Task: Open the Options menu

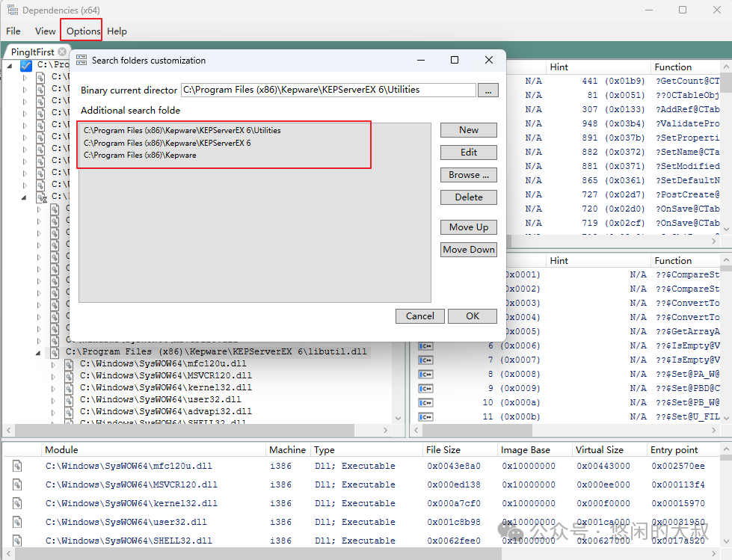Action: [83, 31]
